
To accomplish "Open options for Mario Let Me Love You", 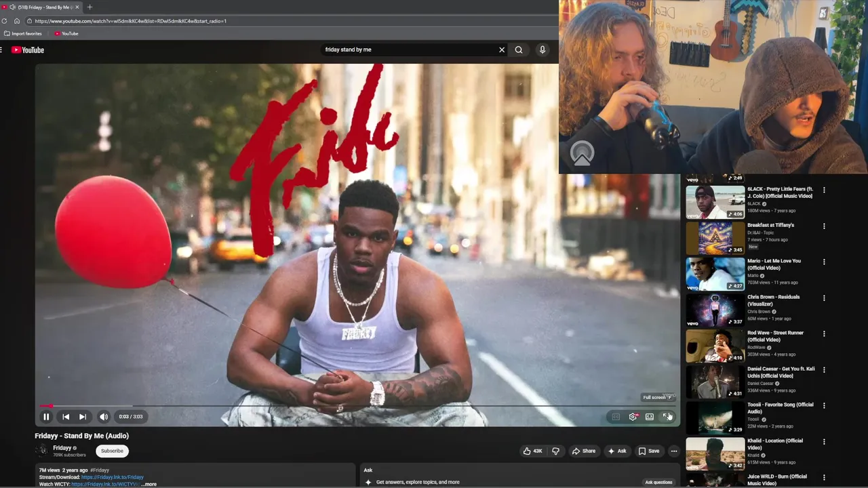I will pos(824,262).
